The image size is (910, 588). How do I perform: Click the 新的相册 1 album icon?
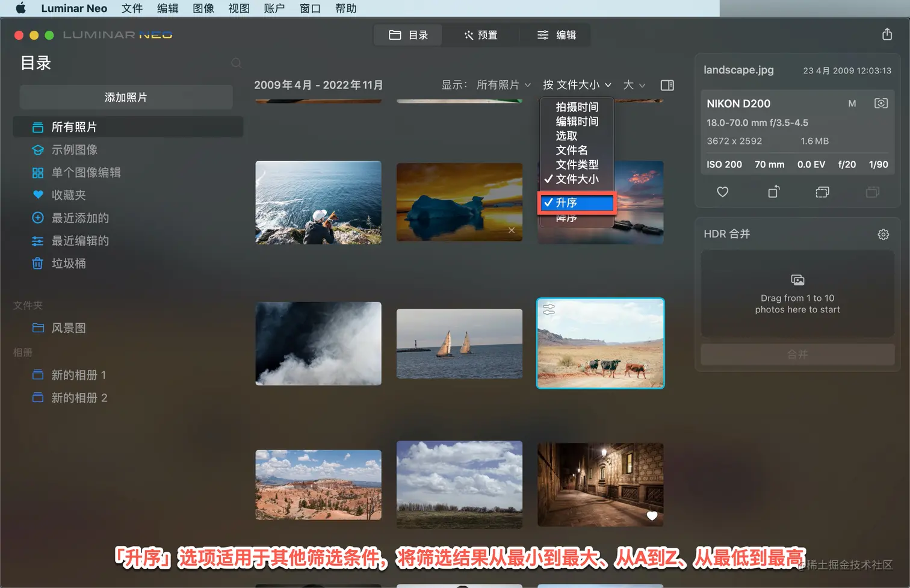pos(38,375)
